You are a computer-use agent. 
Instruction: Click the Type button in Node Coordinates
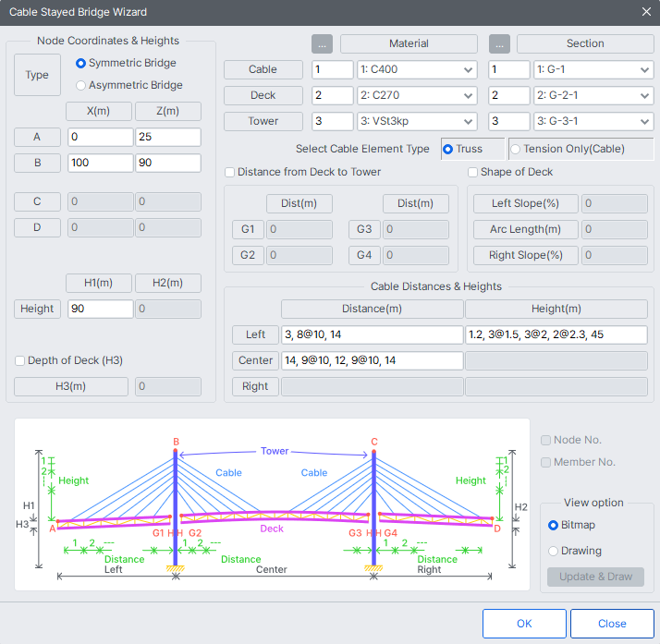coord(37,75)
